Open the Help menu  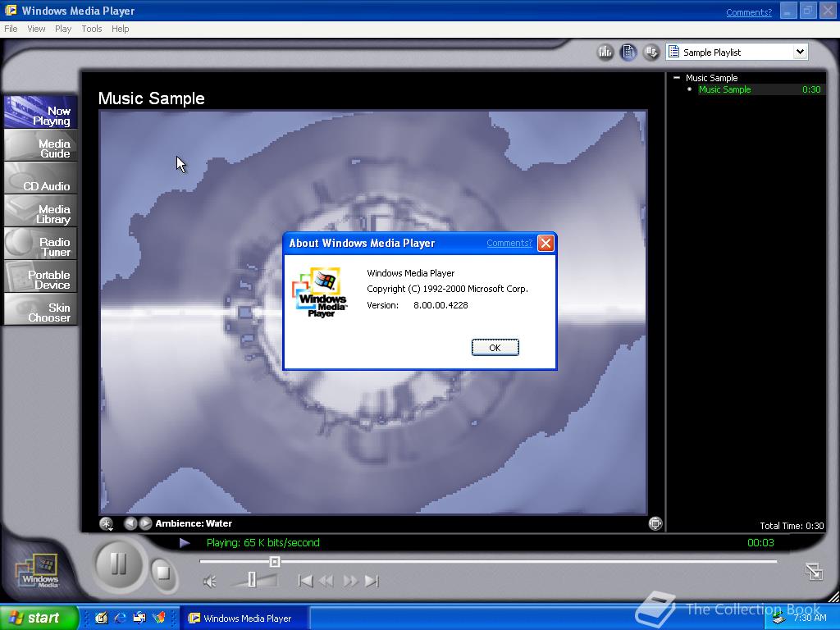tap(120, 29)
